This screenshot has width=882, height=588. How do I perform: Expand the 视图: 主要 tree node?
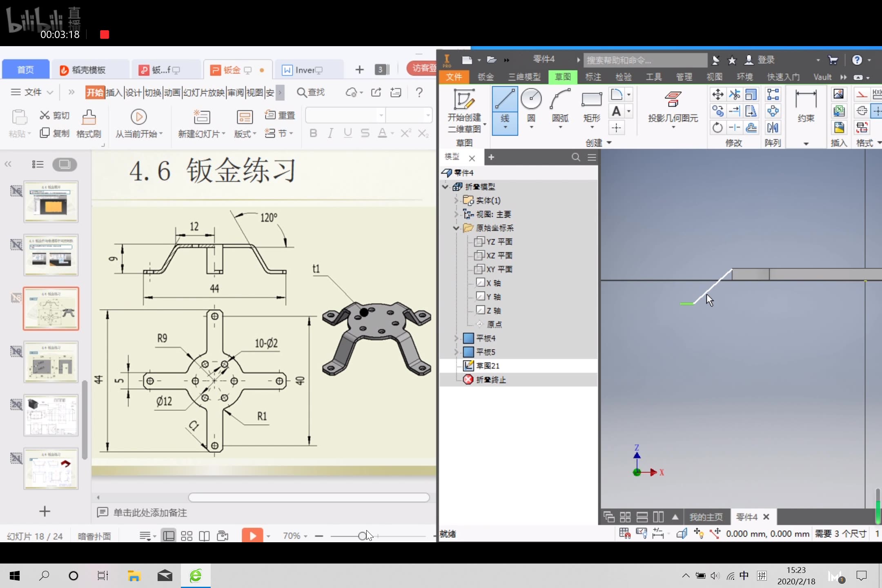click(457, 214)
